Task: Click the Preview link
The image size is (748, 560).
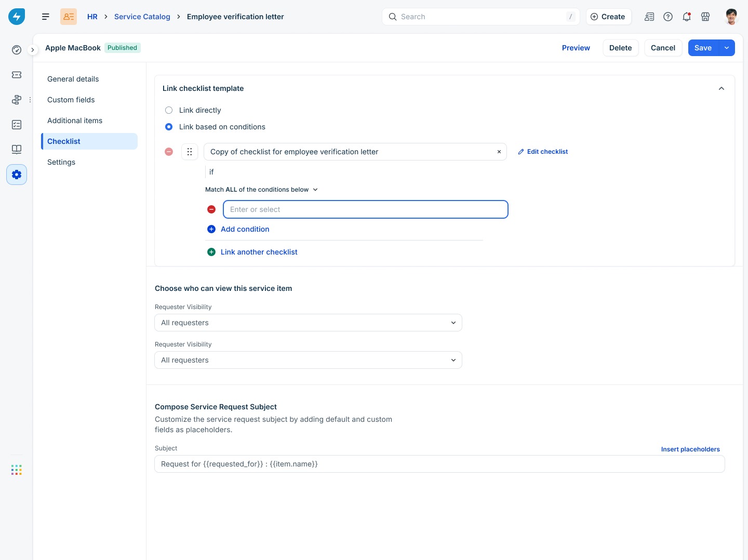Action: 576,48
